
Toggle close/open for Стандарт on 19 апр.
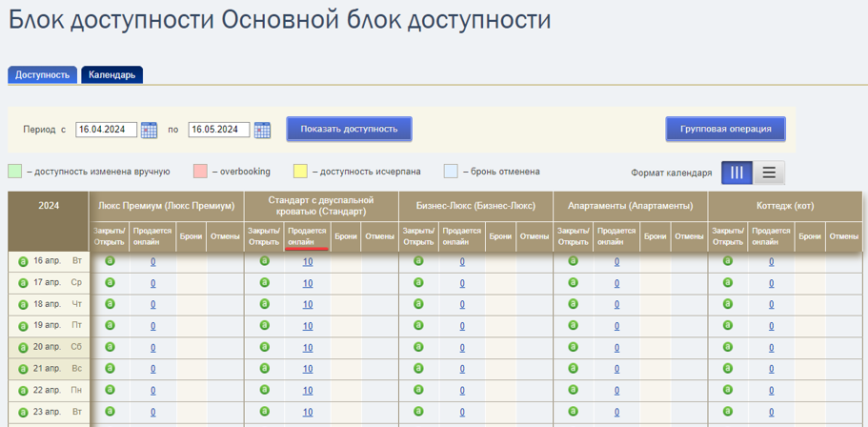[x=264, y=325]
